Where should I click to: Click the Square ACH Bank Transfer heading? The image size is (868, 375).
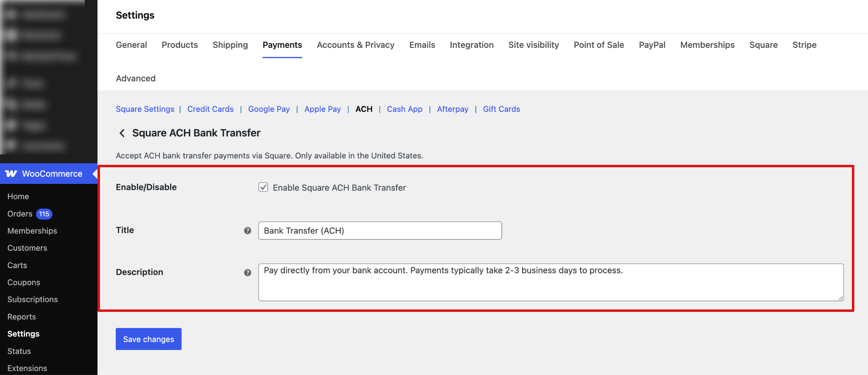[196, 133]
